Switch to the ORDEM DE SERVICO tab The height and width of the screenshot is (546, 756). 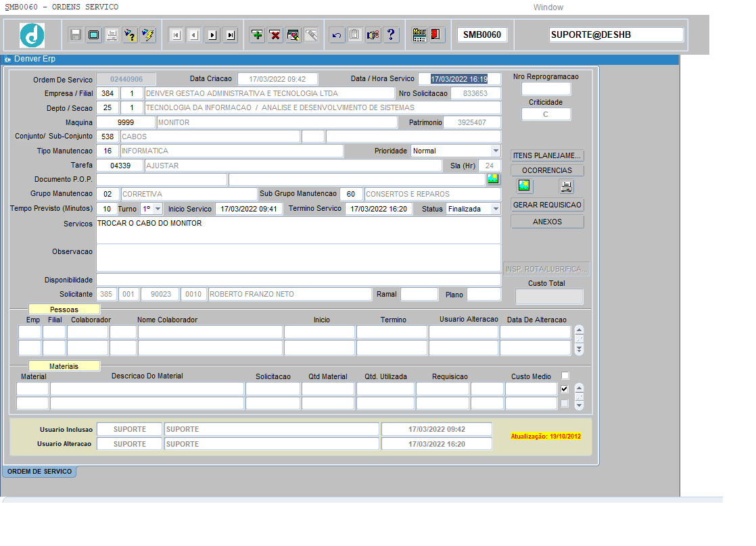tap(39, 471)
